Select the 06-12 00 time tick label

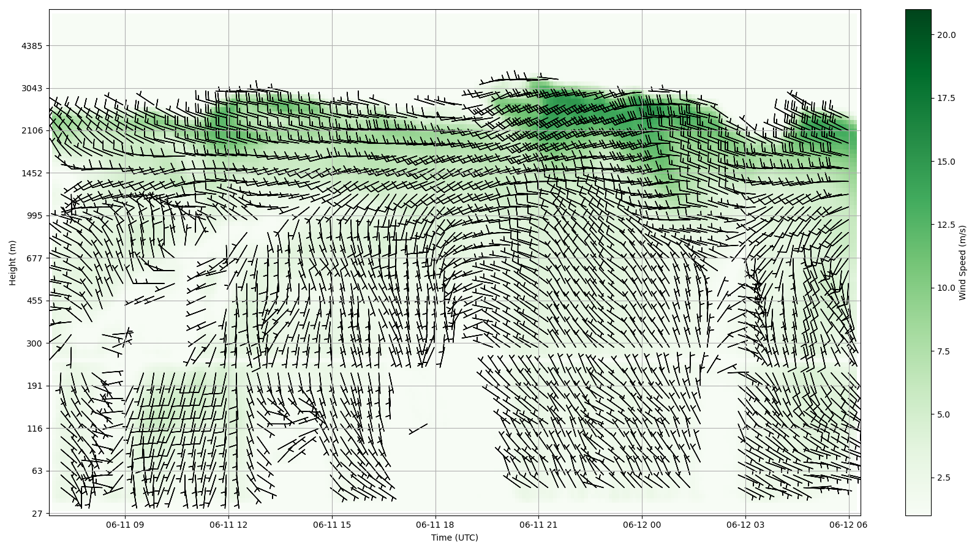pyautogui.click(x=642, y=525)
